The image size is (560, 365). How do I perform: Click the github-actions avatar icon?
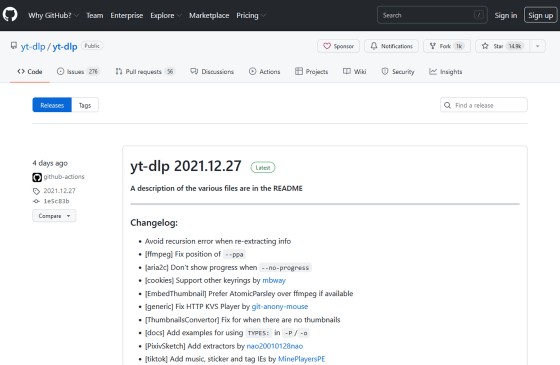(37, 177)
